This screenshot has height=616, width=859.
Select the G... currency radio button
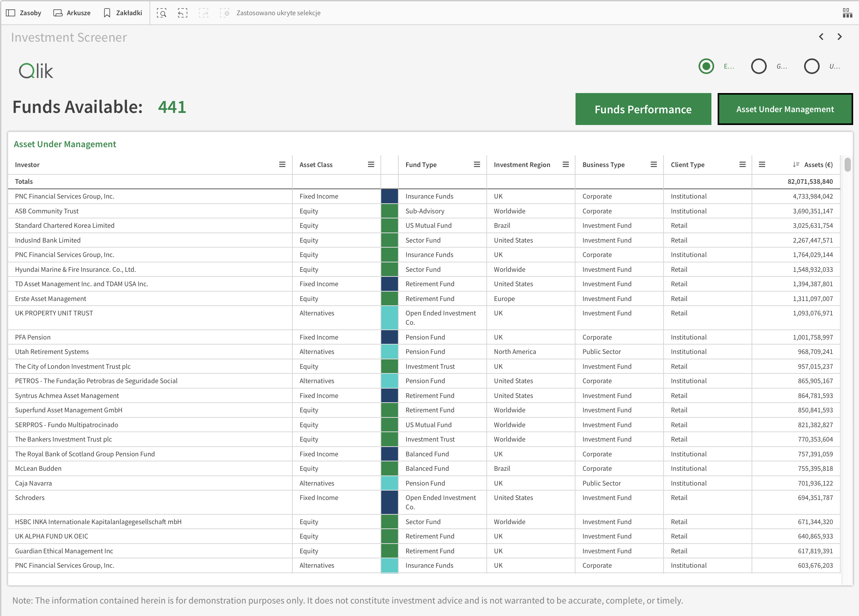coord(759,66)
